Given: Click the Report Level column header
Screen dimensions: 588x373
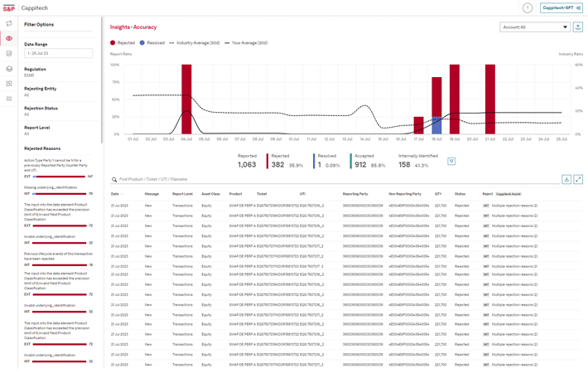Looking at the screenshot, I should point(182,194).
